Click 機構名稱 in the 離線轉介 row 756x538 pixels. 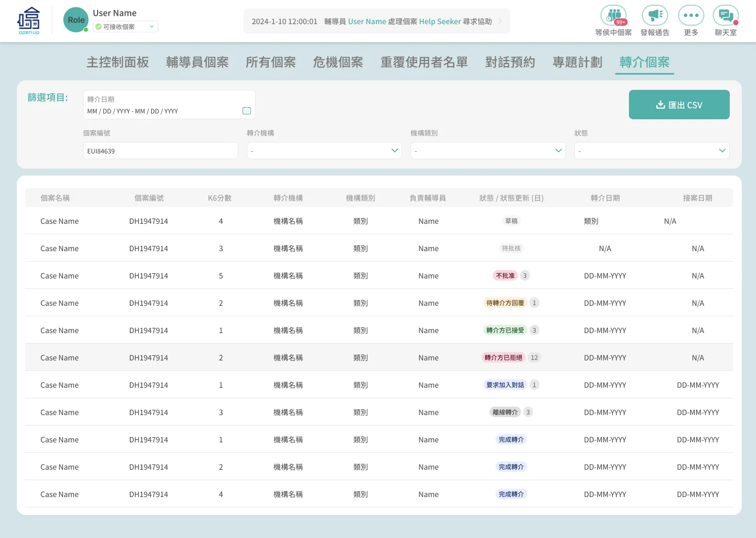coord(288,412)
